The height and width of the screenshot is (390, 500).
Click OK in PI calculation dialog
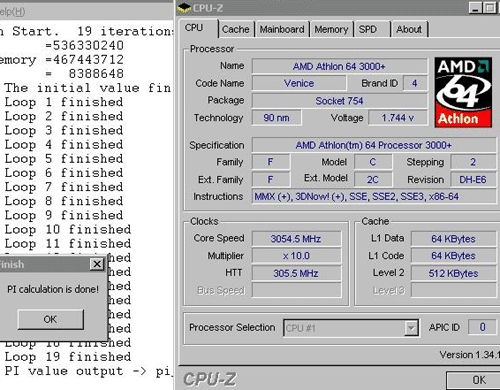pos(51,319)
